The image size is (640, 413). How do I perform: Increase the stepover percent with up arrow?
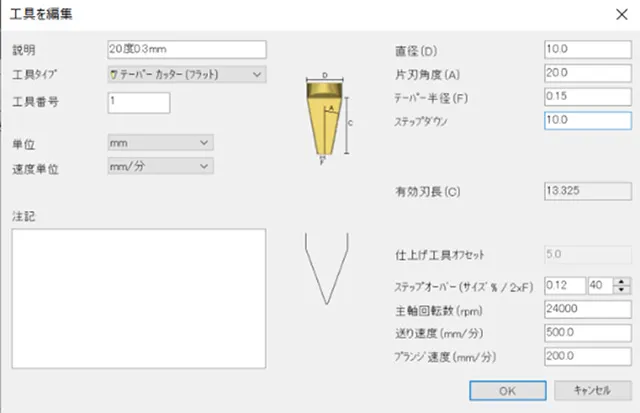click(622, 281)
